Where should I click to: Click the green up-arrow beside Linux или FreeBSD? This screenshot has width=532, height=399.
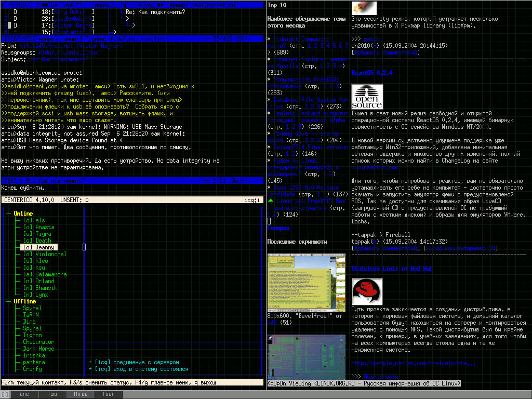point(270,201)
